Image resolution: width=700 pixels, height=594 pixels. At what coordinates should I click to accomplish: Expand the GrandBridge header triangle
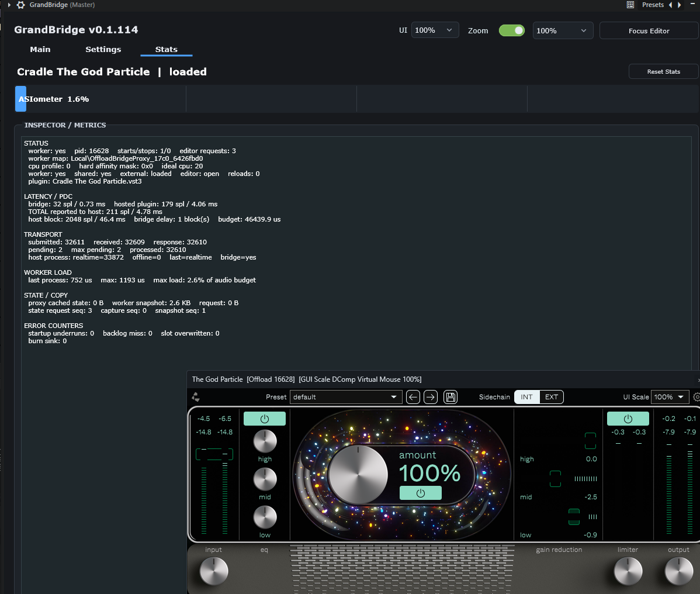[9, 5]
